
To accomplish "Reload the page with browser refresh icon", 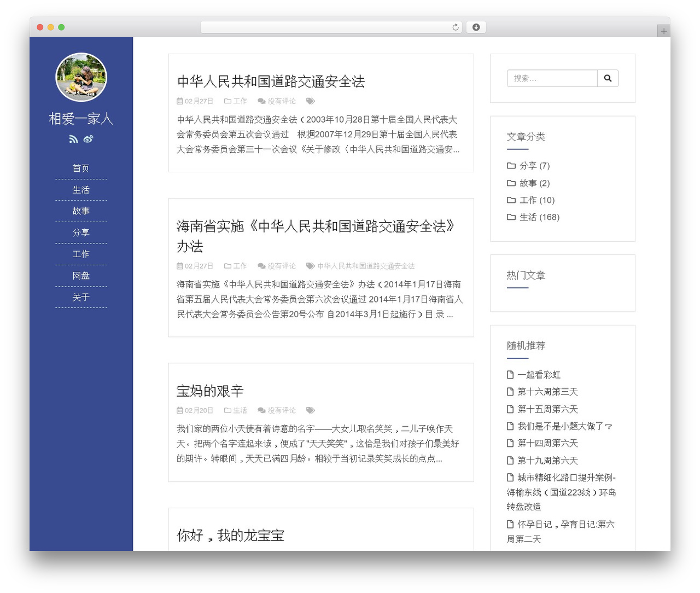I will coord(455,27).
